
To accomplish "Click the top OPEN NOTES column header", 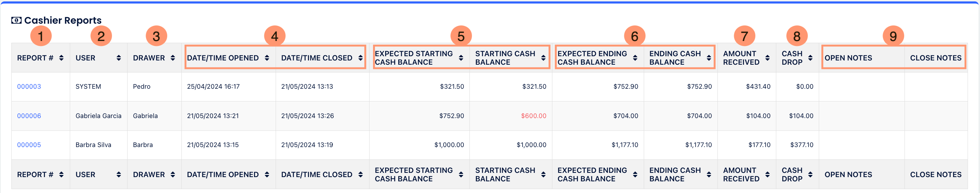I will click(x=848, y=58).
